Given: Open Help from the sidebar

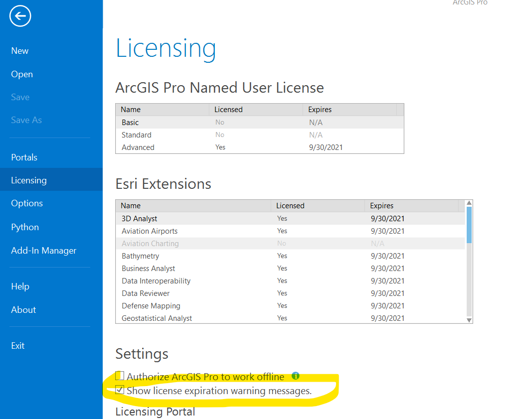Looking at the screenshot, I should 20,286.
